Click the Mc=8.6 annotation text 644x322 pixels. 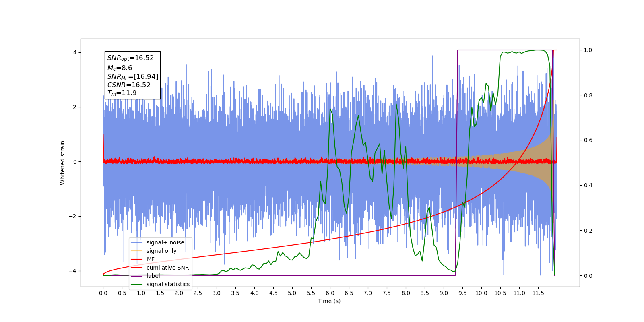coord(120,68)
